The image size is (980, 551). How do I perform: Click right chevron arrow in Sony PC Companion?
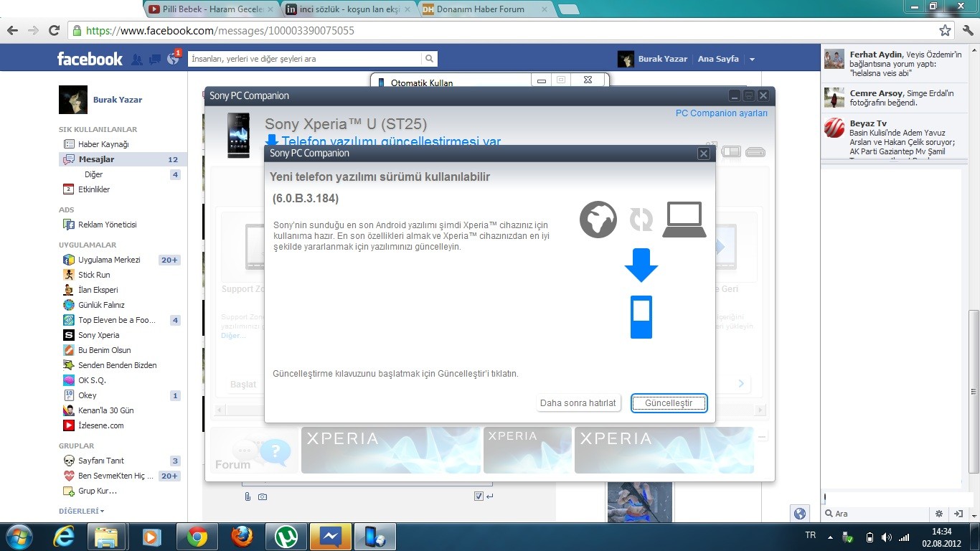coord(741,384)
